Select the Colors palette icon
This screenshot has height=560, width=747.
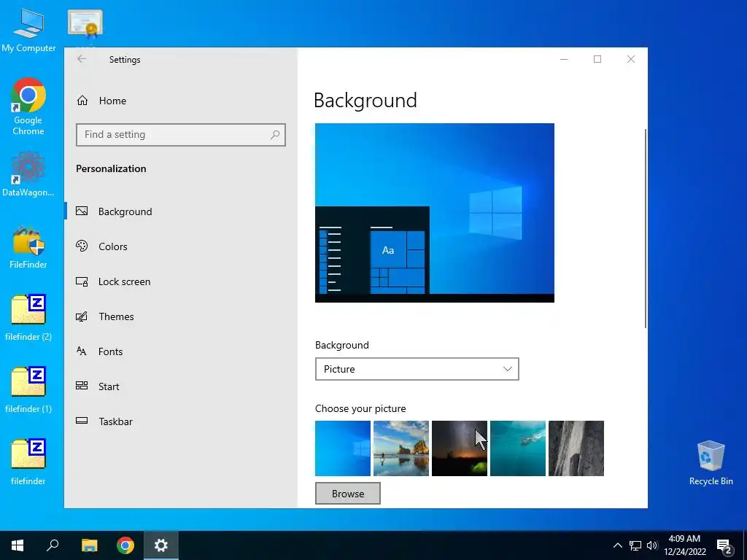click(x=82, y=246)
